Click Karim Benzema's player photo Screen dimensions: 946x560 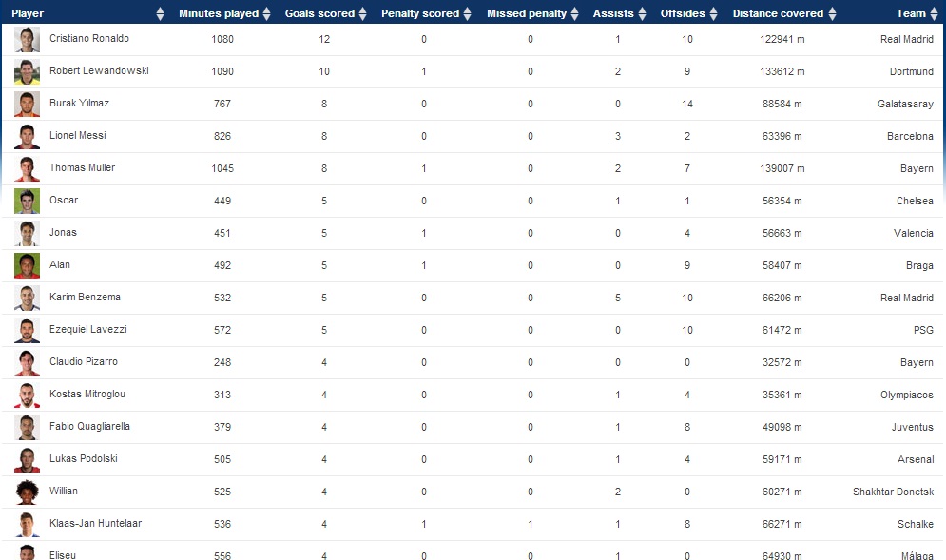(28, 299)
